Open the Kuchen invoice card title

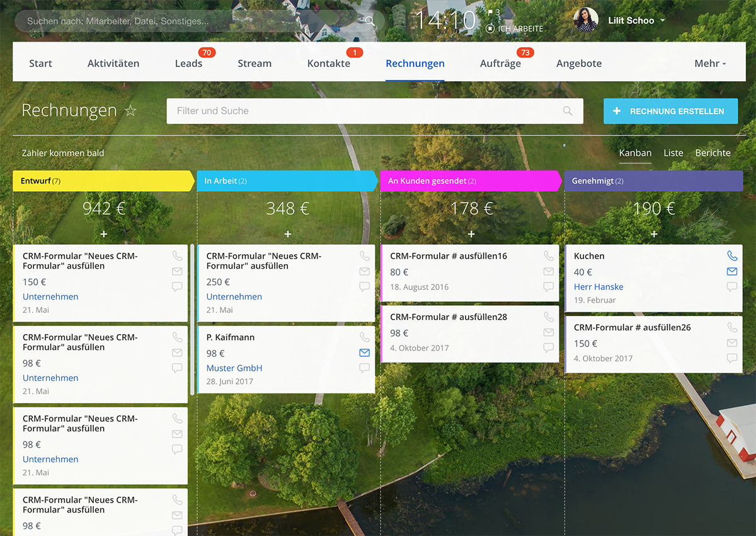[589, 256]
